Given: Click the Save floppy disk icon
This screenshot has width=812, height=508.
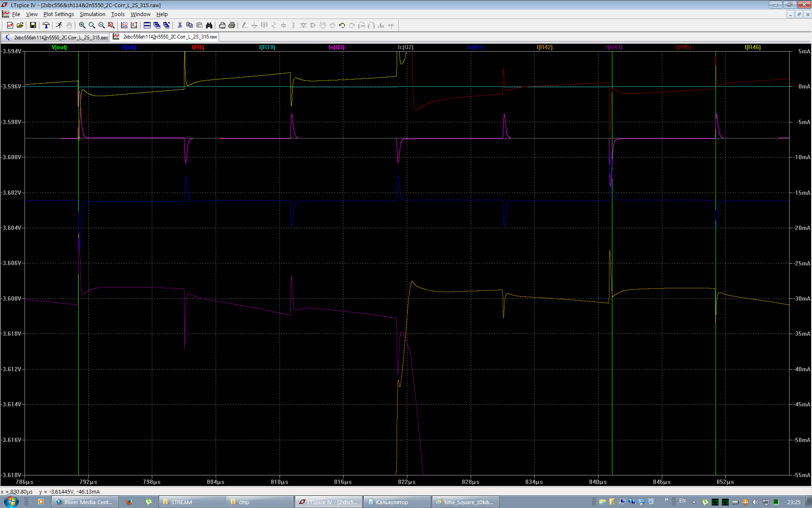Looking at the screenshot, I should click(x=33, y=25).
